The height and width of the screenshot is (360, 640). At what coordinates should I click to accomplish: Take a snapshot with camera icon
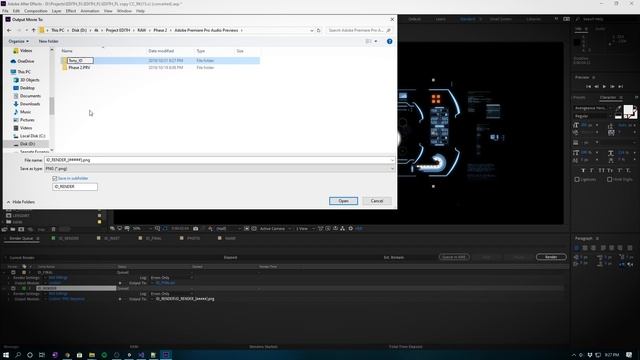(x=196, y=229)
